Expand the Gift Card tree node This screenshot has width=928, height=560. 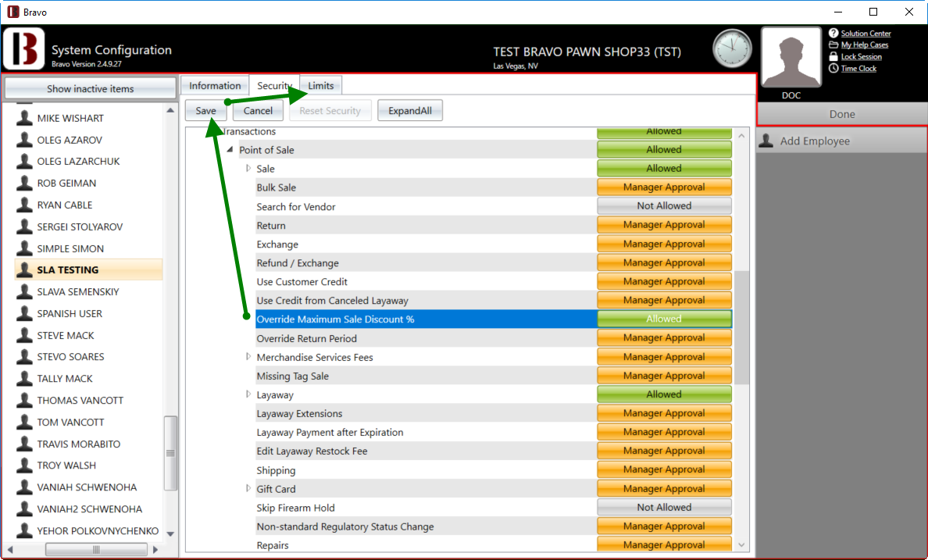248,488
